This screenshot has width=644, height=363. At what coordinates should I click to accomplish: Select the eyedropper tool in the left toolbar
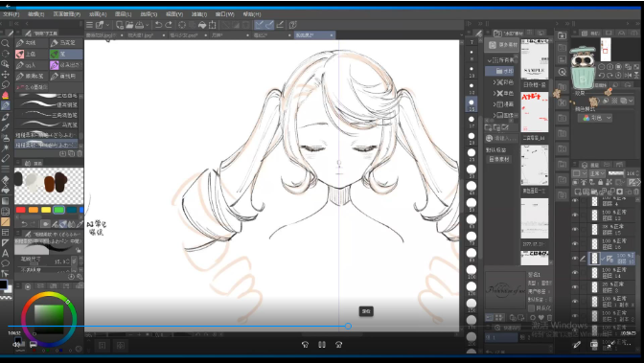pos(6,127)
